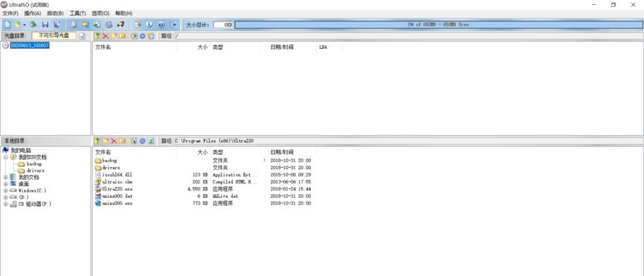Image resolution: width=644 pixels, height=276 pixels.
Task: Select the backup folder in local tree
Action: click(x=34, y=164)
